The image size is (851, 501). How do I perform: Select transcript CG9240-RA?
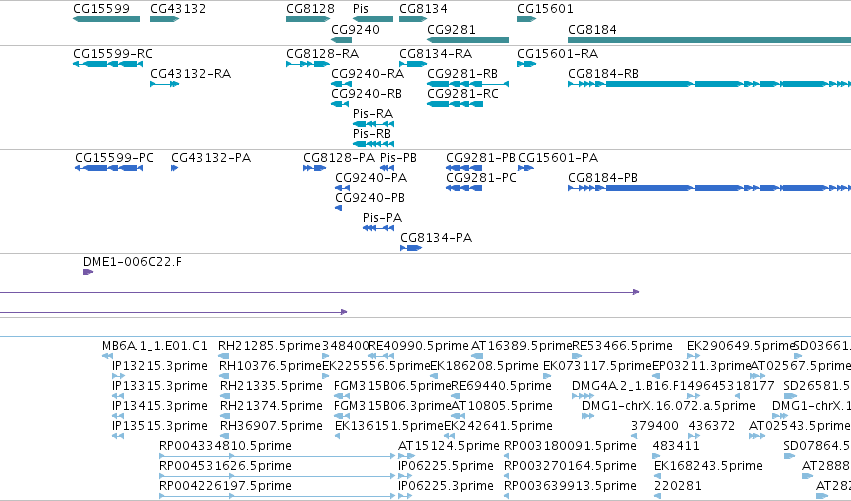[341, 84]
